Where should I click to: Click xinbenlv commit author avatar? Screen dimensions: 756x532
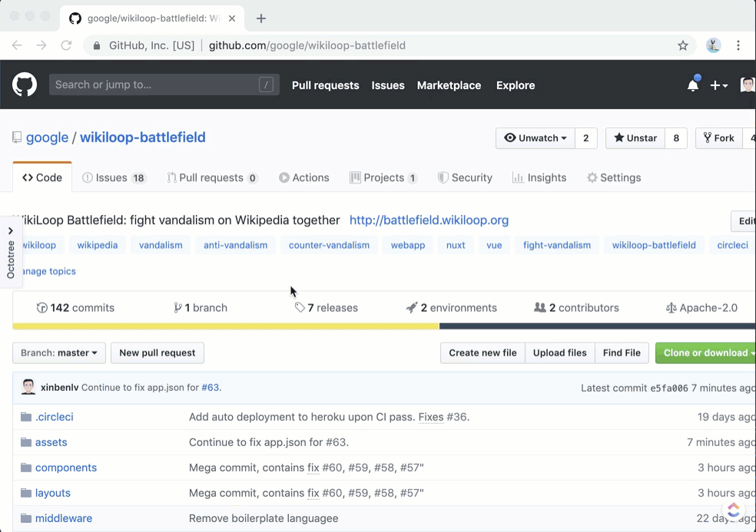[28, 387]
